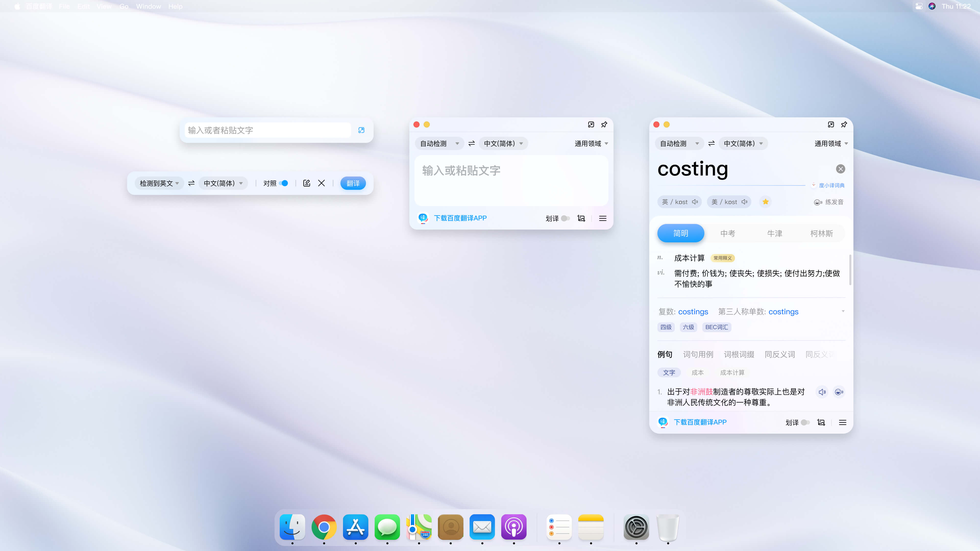Click the 四级 vocabulary tag
The image size is (980, 551).
pyautogui.click(x=666, y=327)
